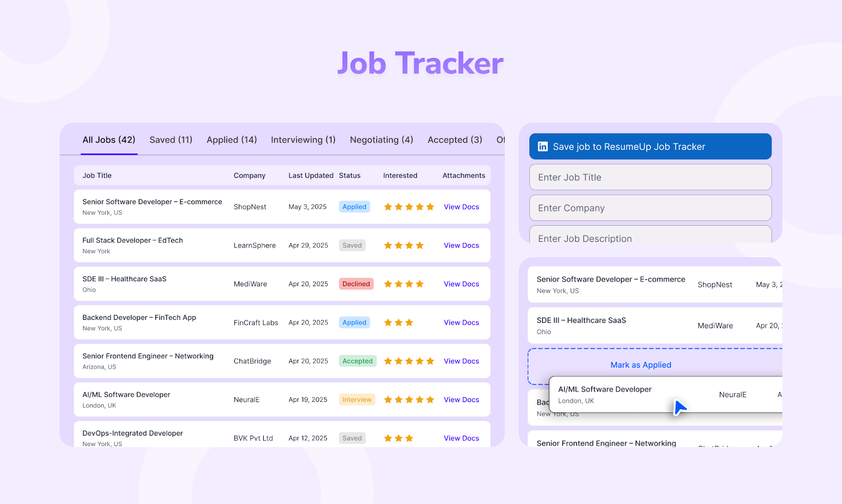Open View Docs for the ChatBridge job

(461, 361)
